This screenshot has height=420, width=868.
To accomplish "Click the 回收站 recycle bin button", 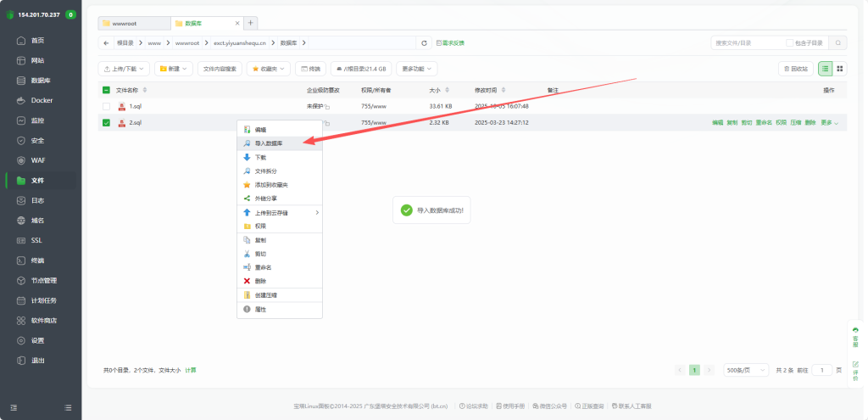I will tap(796, 69).
